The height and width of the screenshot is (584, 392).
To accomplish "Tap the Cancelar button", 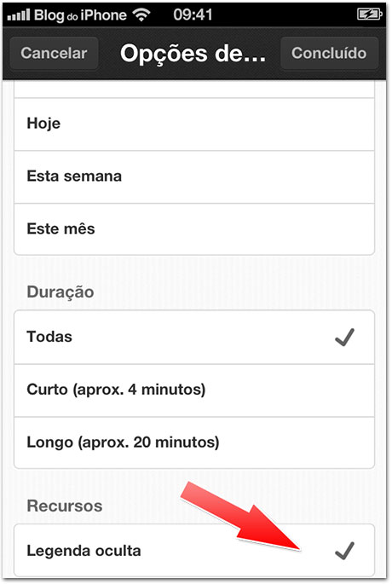I will (54, 53).
